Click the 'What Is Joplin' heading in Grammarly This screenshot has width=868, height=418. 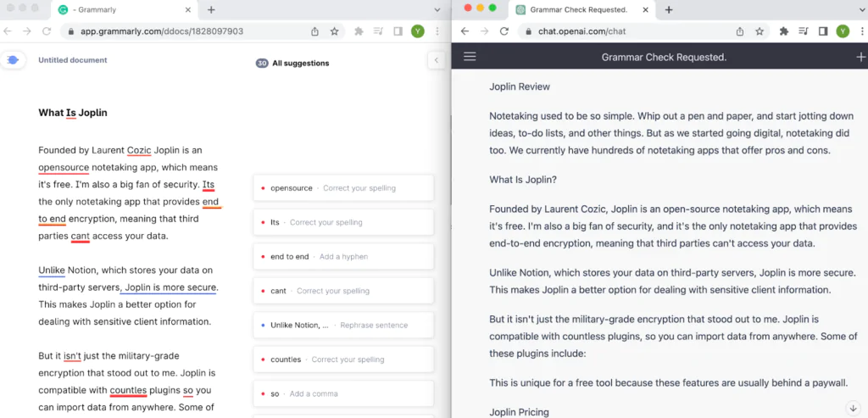pos(73,113)
